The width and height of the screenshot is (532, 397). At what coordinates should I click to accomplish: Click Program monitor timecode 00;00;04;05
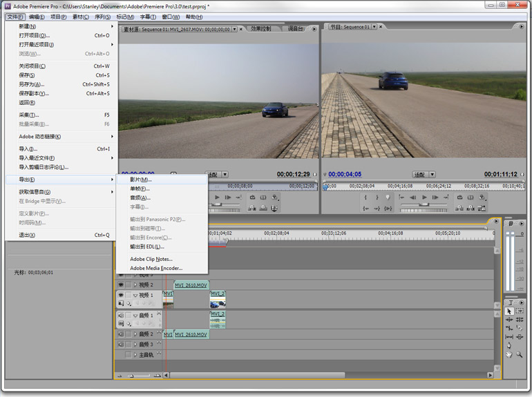tap(345, 174)
